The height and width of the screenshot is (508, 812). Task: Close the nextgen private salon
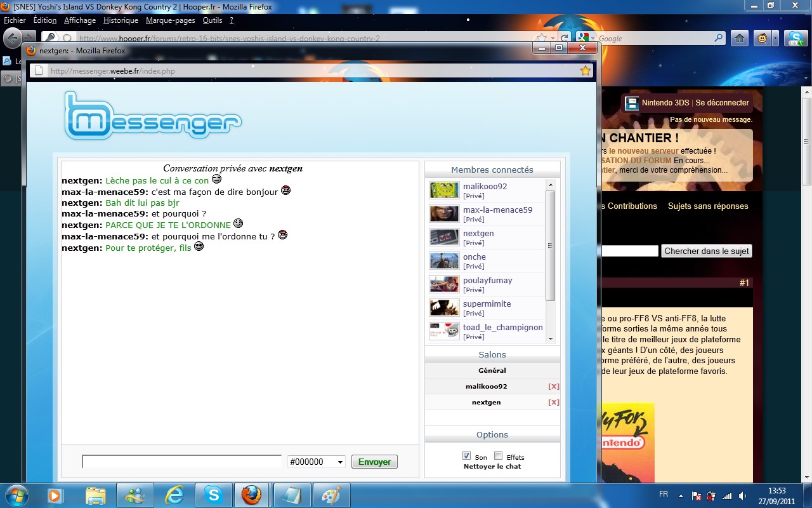[x=554, y=402]
